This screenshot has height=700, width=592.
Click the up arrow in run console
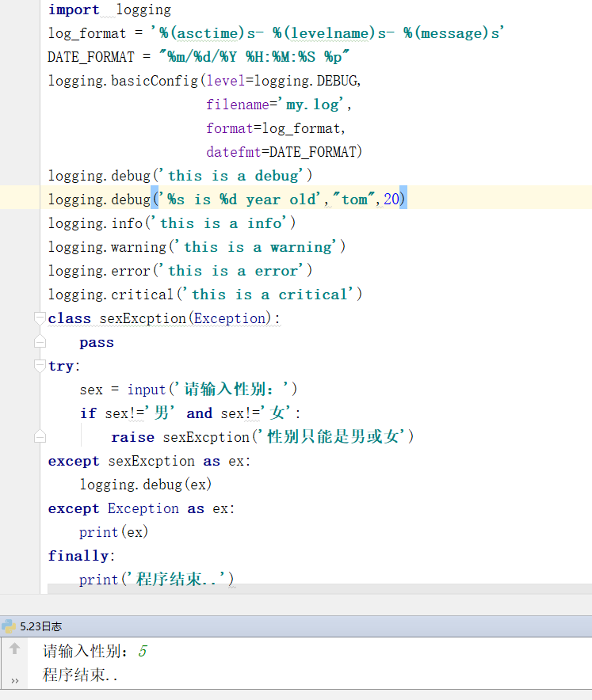tap(14, 649)
